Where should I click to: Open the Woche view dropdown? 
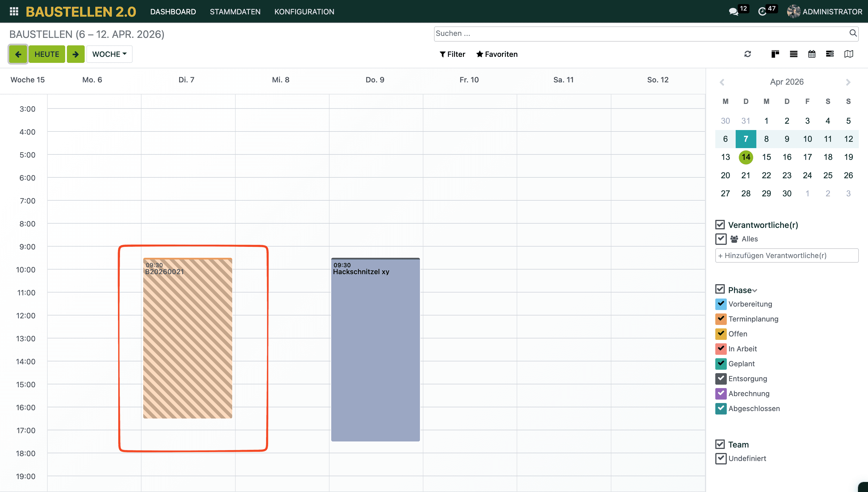(109, 54)
